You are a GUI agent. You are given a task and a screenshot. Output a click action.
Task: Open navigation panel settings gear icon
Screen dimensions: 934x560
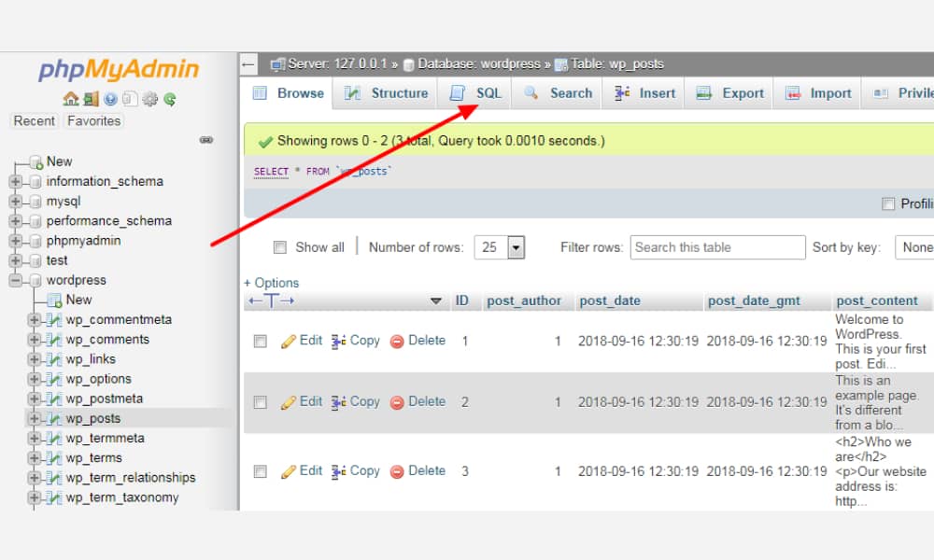click(149, 99)
